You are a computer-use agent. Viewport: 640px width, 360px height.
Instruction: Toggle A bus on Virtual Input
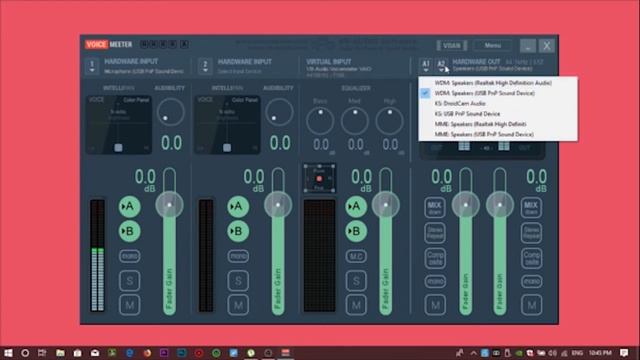tap(356, 207)
